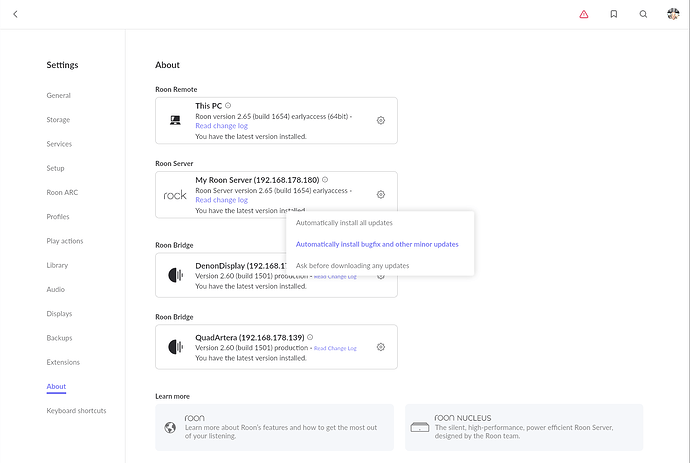Screen dimensions: 690x463
Task: Open search using magnifier icon
Action: tap(643, 14)
